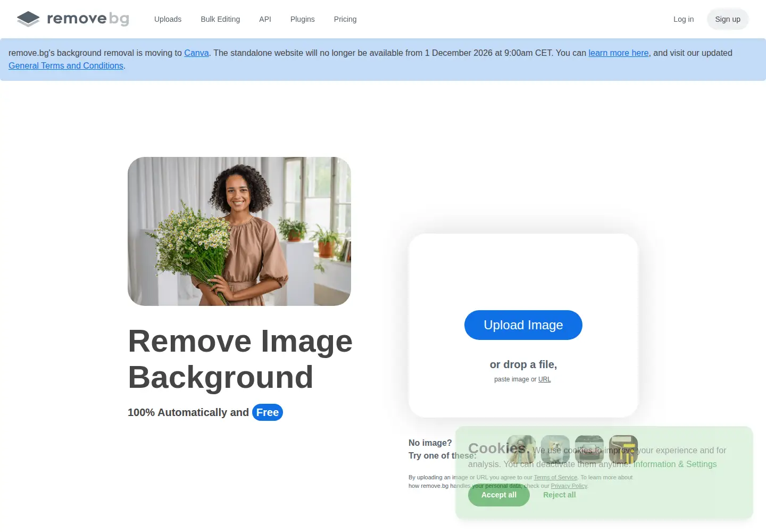Image resolution: width=766 pixels, height=532 pixels.
Task: Click the remove.bg logo
Action: (x=73, y=19)
